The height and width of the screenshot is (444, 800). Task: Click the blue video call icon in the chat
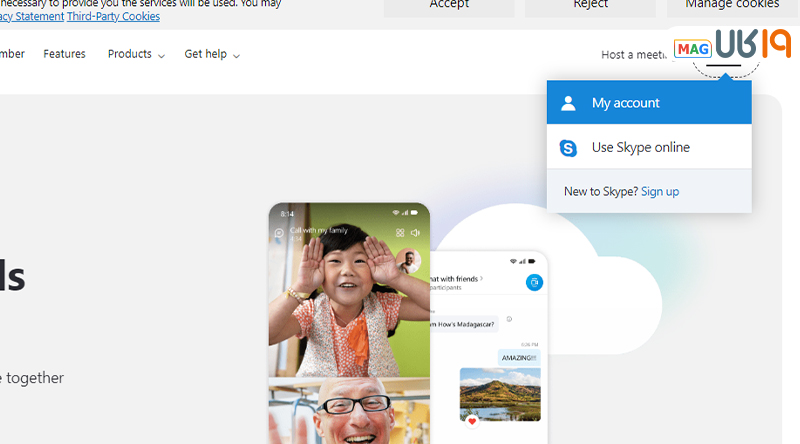click(x=534, y=282)
